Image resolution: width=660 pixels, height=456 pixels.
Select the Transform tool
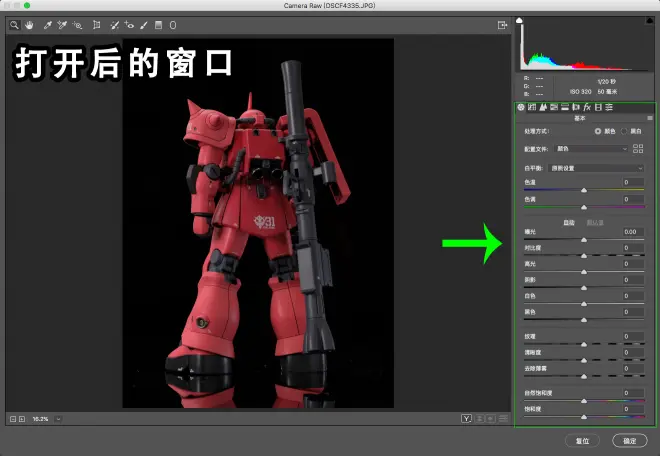click(x=96, y=25)
